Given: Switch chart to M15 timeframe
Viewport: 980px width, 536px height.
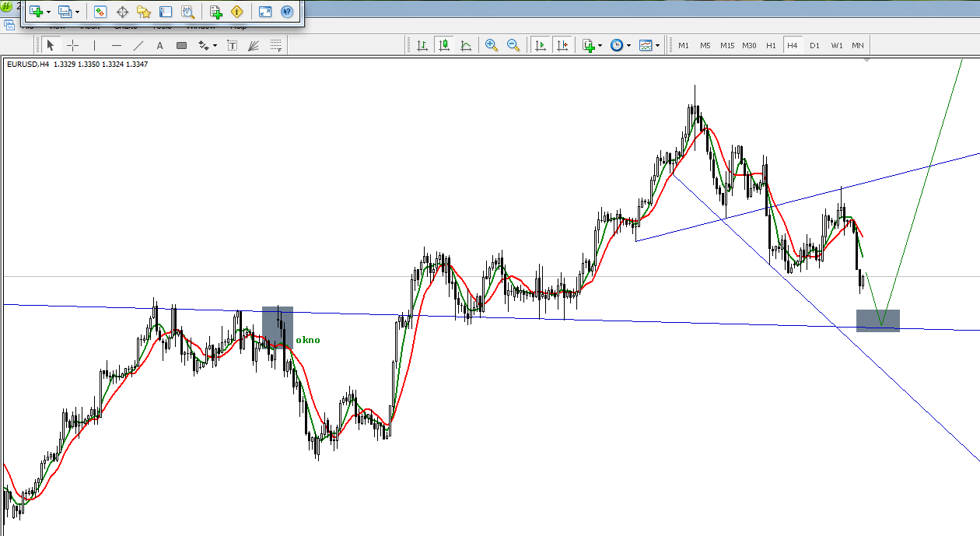Looking at the screenshot, I should [x=727, y=46].
